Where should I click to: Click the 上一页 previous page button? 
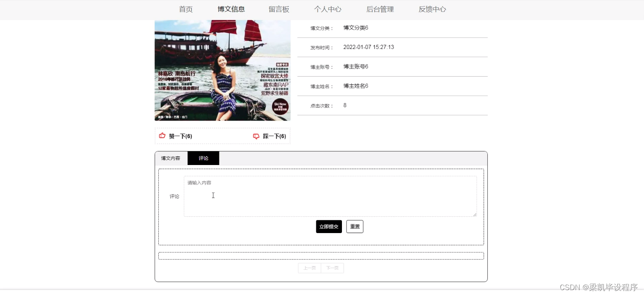click(309, 268)
